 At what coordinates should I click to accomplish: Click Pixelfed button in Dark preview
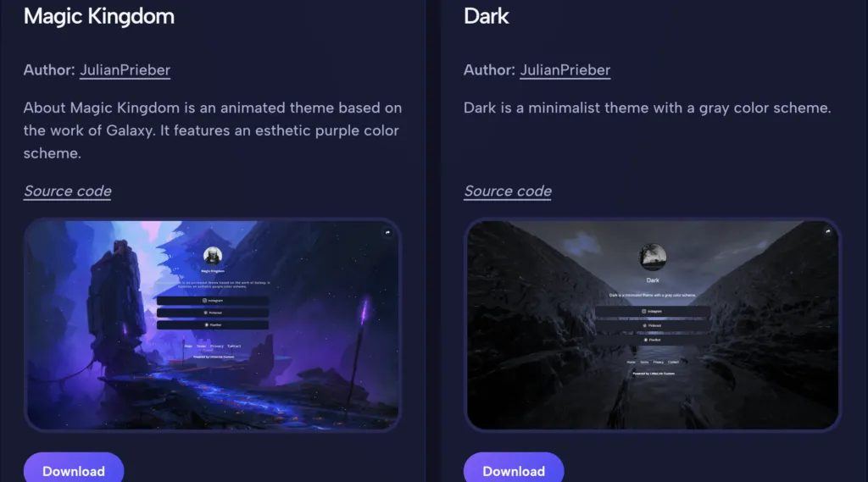[x=653, y=340]
